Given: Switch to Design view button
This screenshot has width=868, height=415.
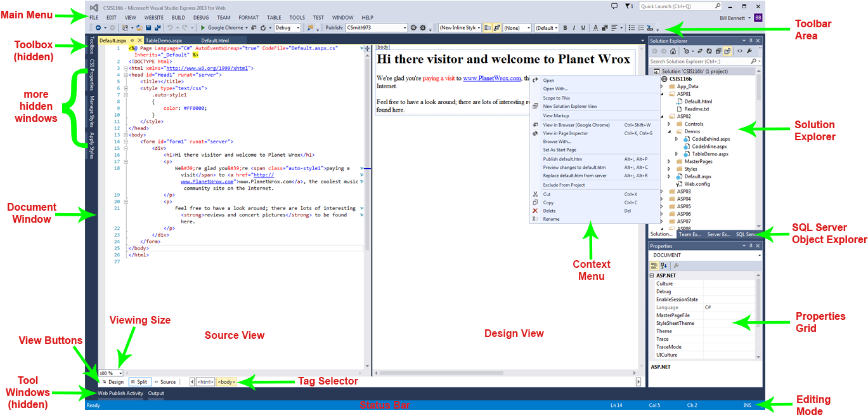Looking at the screenshot, I should [113, 382].
